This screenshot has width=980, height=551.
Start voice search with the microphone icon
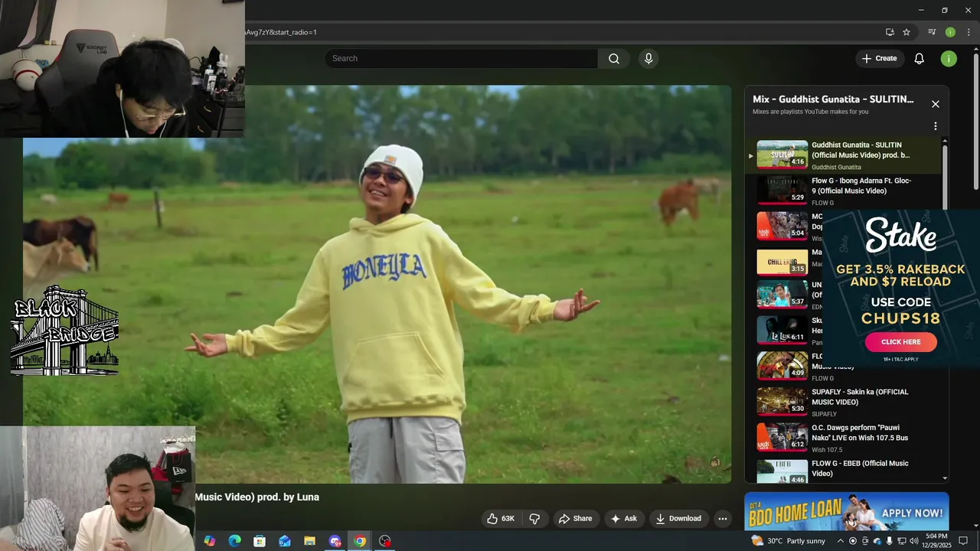(648, 59)
